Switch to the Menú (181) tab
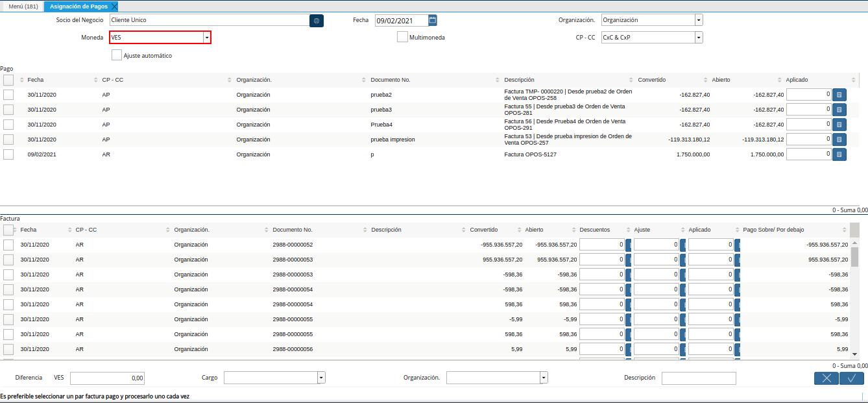This screenshot has width=868, height=403. 23,6
